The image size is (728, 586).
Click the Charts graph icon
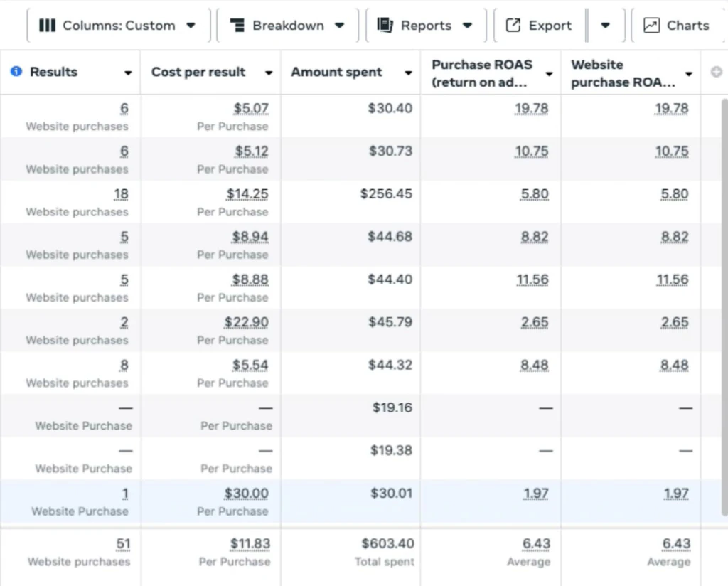coord(651,25)
